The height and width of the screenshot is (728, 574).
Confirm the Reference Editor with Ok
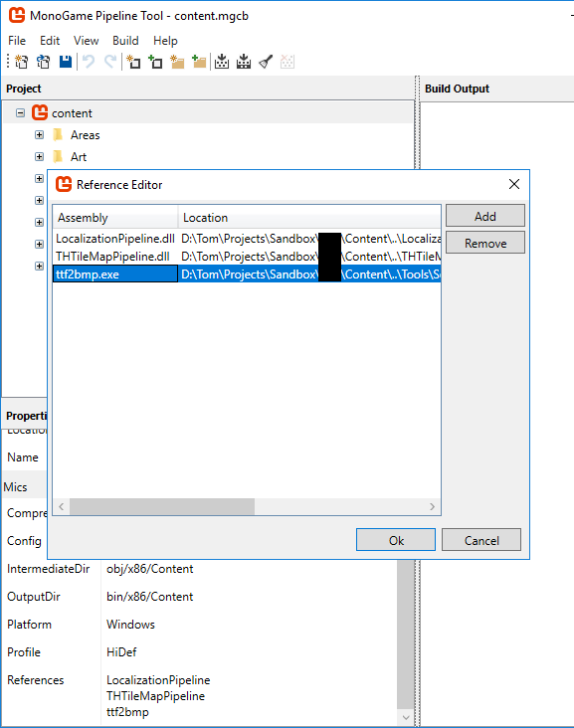396,540
